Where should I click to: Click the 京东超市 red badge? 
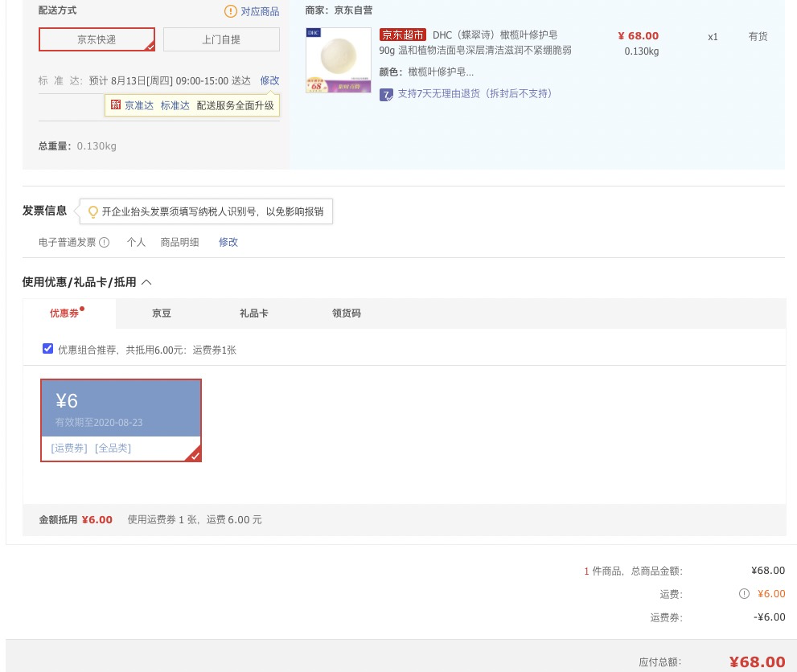pyautogui.click(x=403, y=35)
